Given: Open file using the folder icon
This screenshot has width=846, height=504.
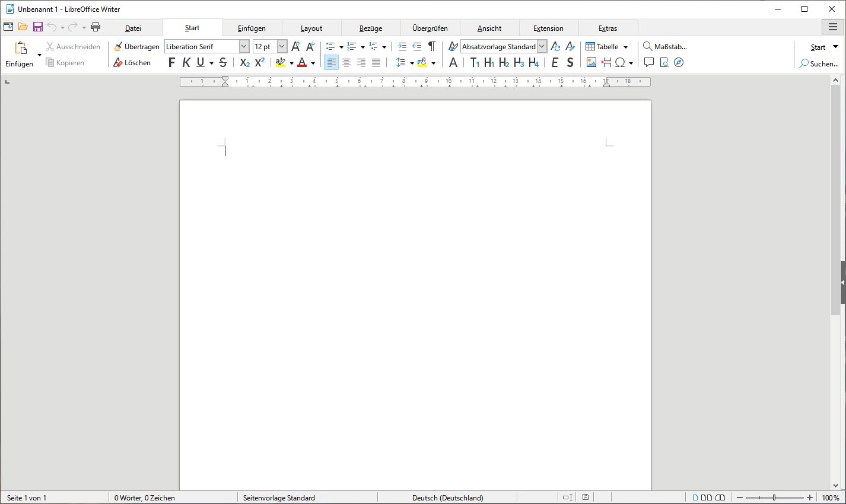Looking at the screenshot, I should 23,27.
